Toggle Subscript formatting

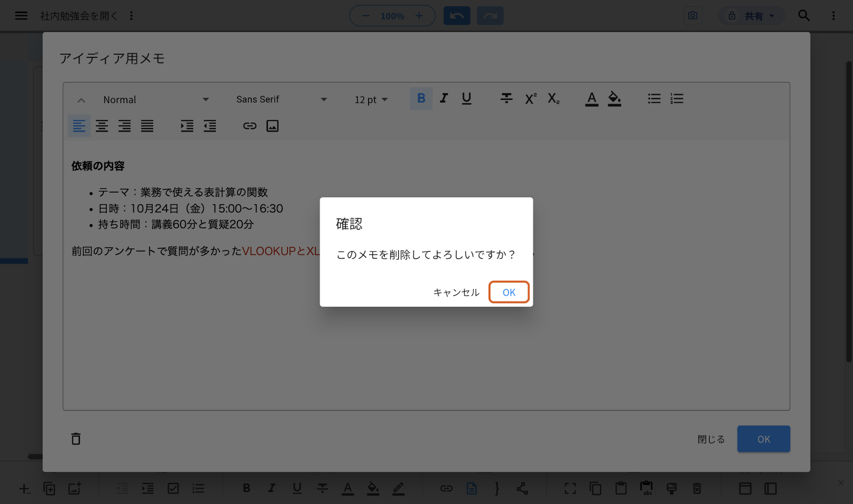553,98
